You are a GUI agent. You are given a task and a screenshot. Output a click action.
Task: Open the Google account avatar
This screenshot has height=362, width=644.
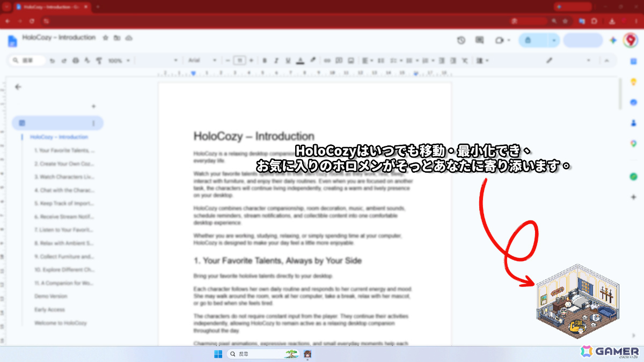pos(630,40)
